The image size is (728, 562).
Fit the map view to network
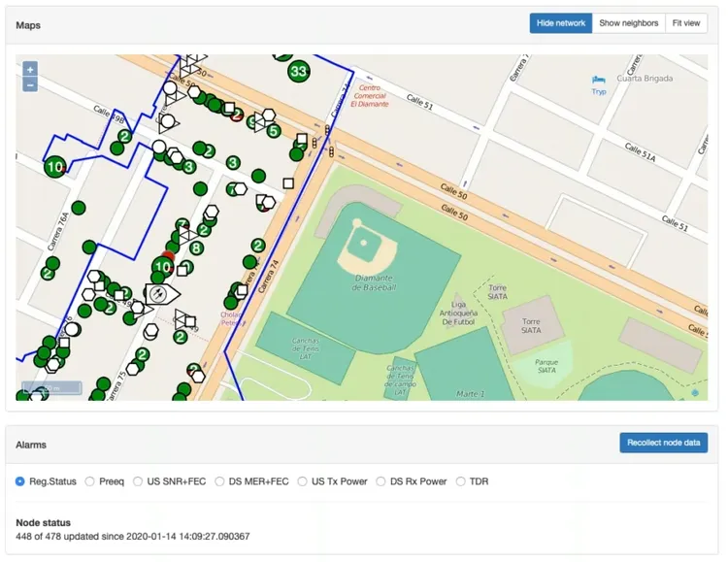tap(685, 23)
